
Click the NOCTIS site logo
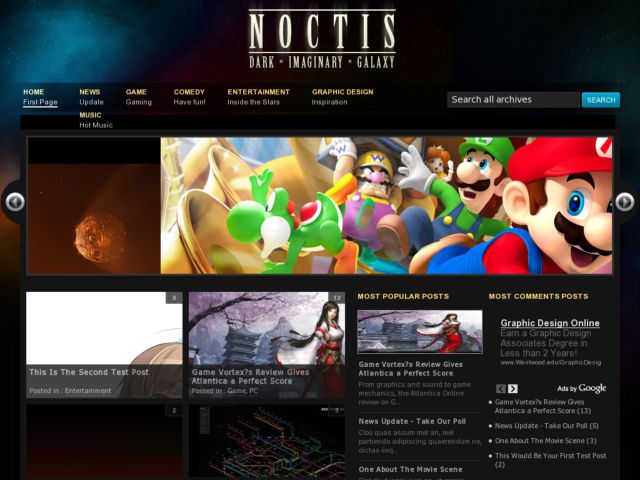click(322, 40)
